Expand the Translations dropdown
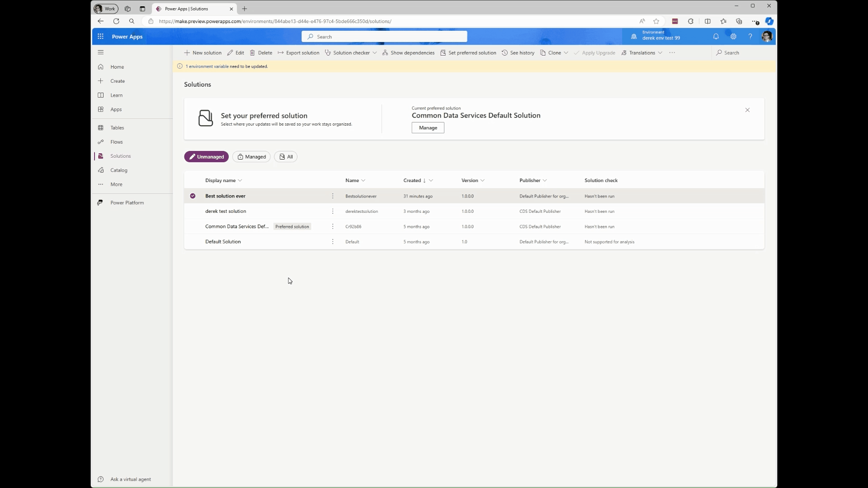 click(660, 52)
